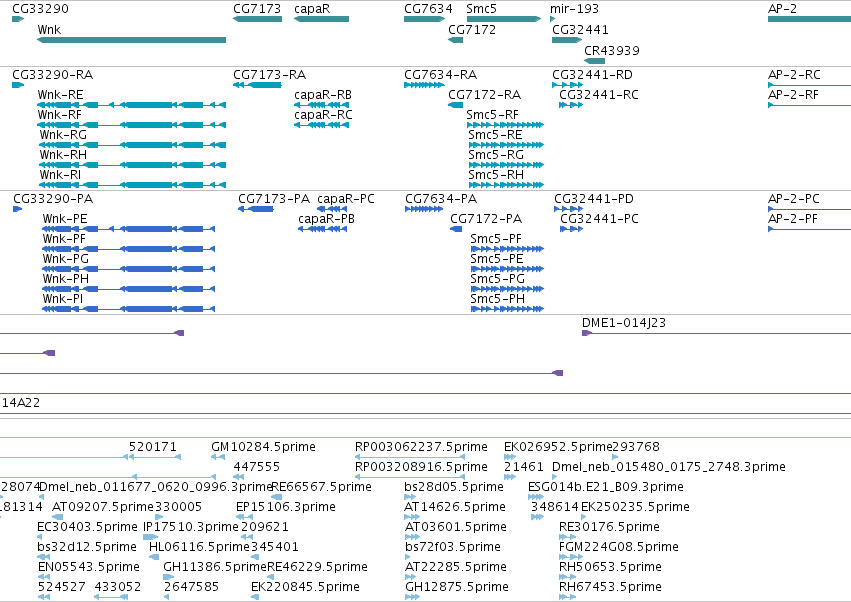Click protein CG32441-PC
This screenshot has height=602, width=851.
(x=571, y=229)
